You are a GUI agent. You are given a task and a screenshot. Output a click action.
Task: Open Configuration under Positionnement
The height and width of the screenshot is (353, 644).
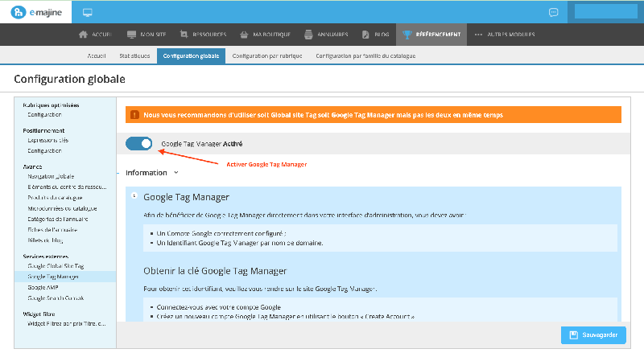click(44, 151)
